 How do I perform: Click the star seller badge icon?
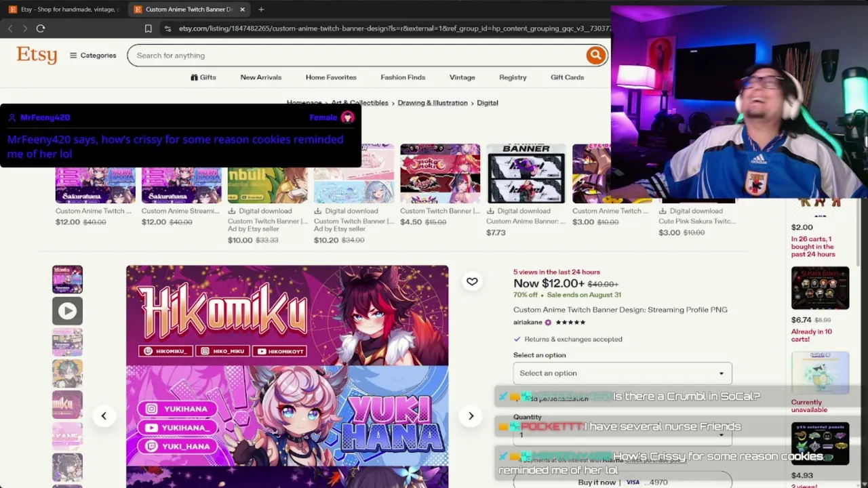pos(549,323)
